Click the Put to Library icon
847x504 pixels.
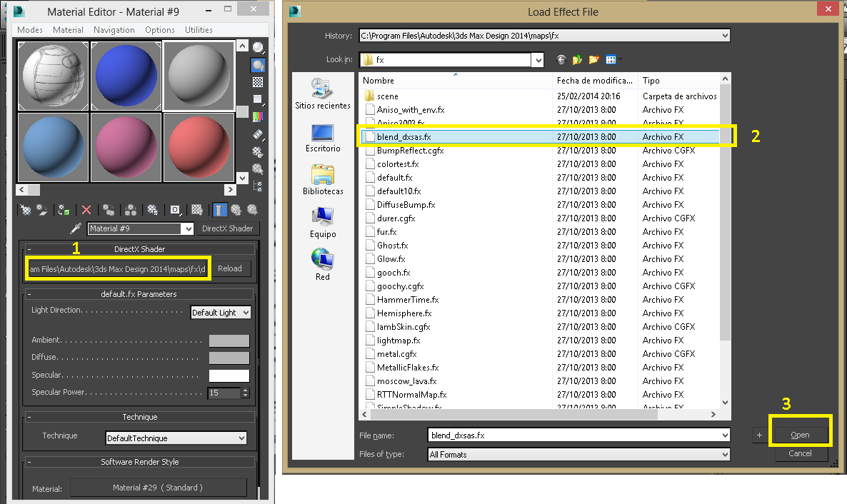153,210
